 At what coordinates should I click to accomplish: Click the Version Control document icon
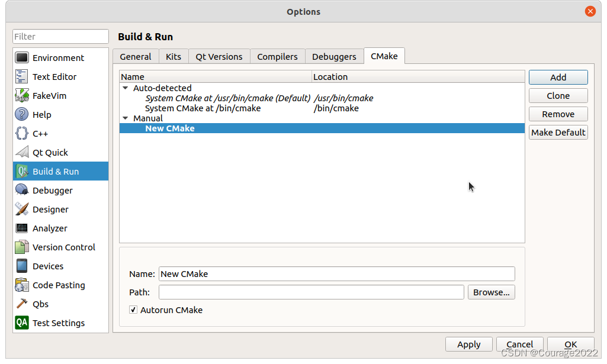coord(22,247)
